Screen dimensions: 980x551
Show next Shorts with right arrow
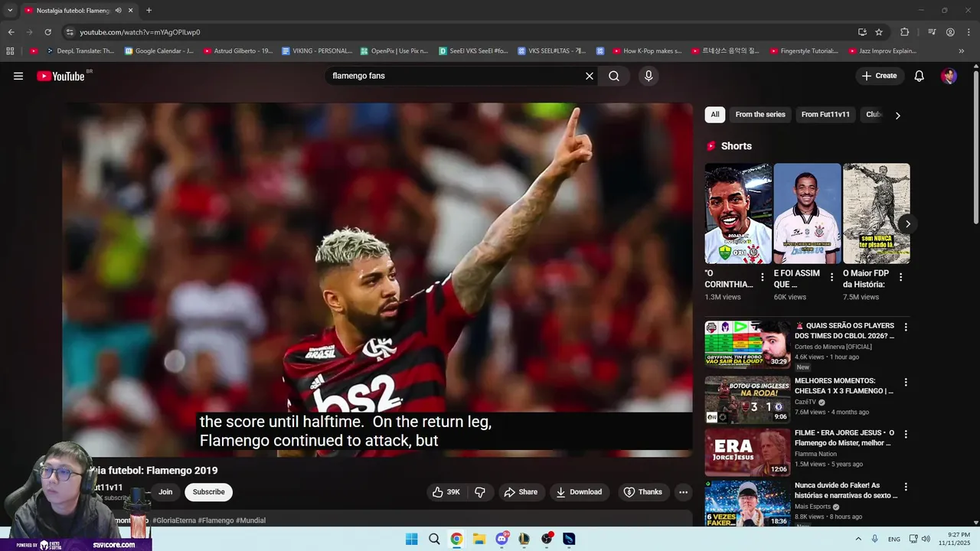tap(907, 223)
